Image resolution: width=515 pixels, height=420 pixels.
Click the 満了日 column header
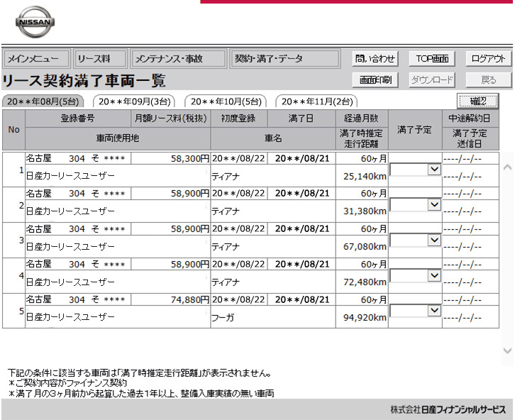tap(301, 118)
